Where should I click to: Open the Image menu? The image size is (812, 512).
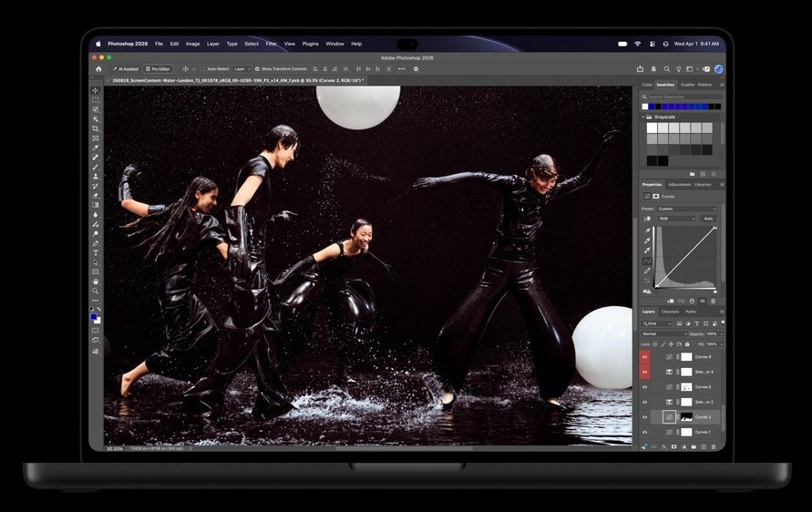(x=192, y=44)
